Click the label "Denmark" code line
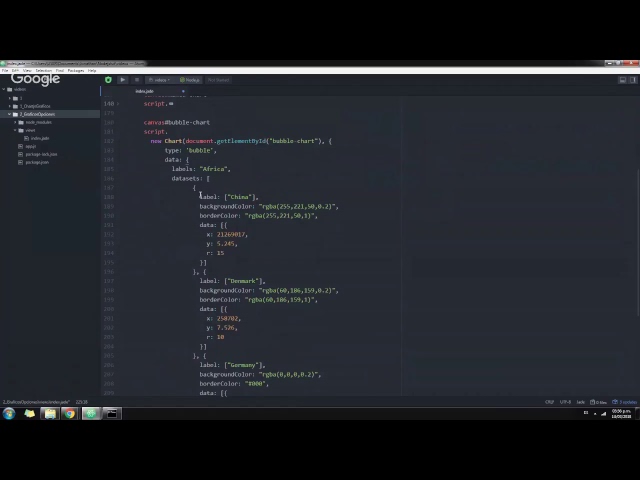This screenshot has height=480, width=640. (x=232, y=281)
